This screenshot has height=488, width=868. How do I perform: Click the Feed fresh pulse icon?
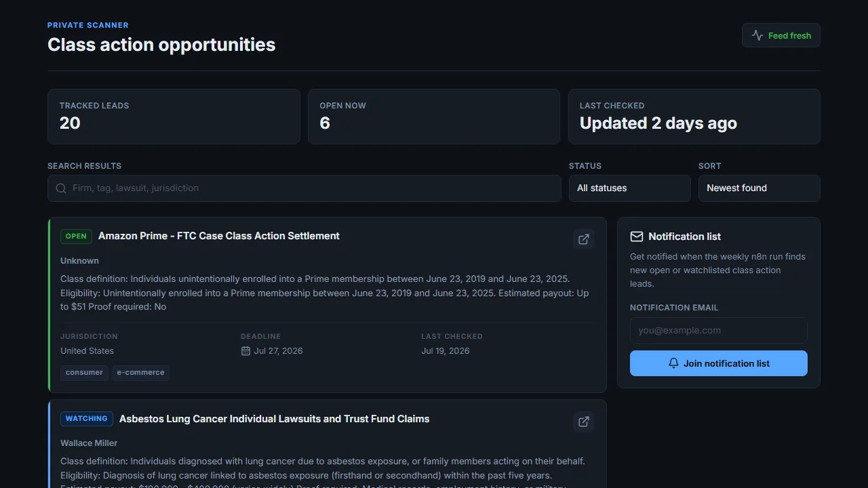757,35
